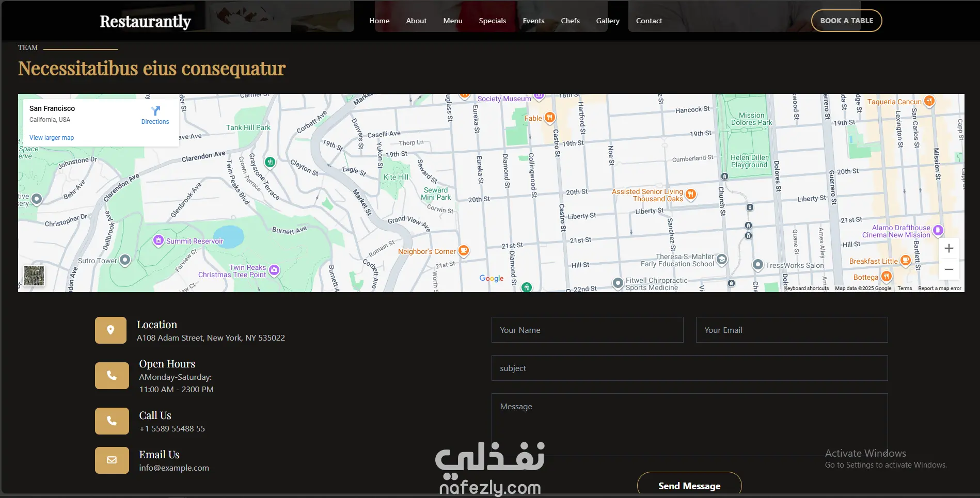Open Directions for San Francisco
Screen dimensions: 980x498
tap(155, 116)
